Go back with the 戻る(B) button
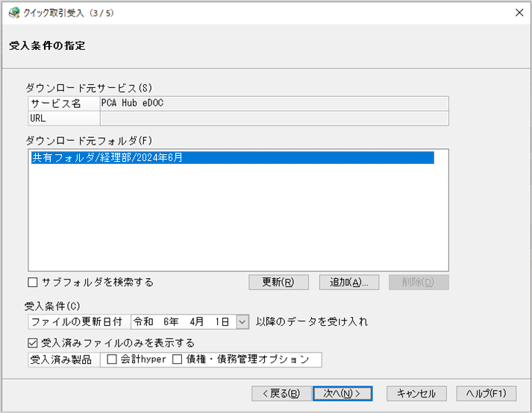The image size is (532, 413). coord(276,394)
